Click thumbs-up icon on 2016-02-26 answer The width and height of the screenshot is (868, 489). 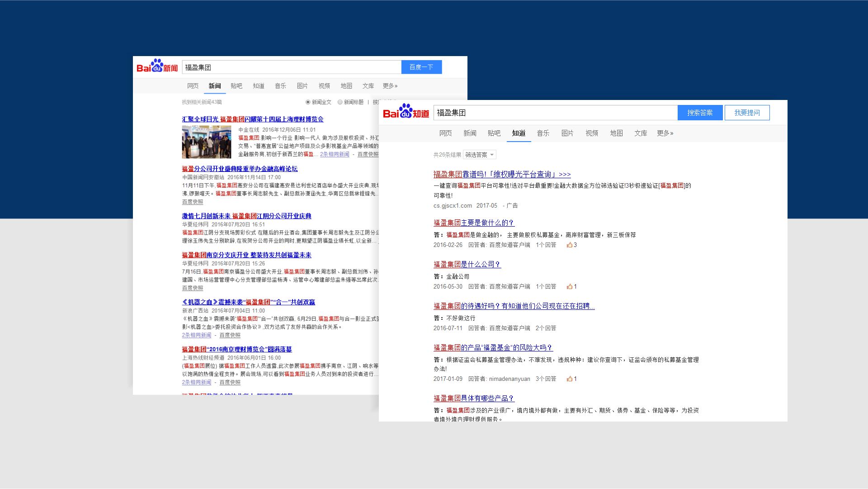click(570, 245)
